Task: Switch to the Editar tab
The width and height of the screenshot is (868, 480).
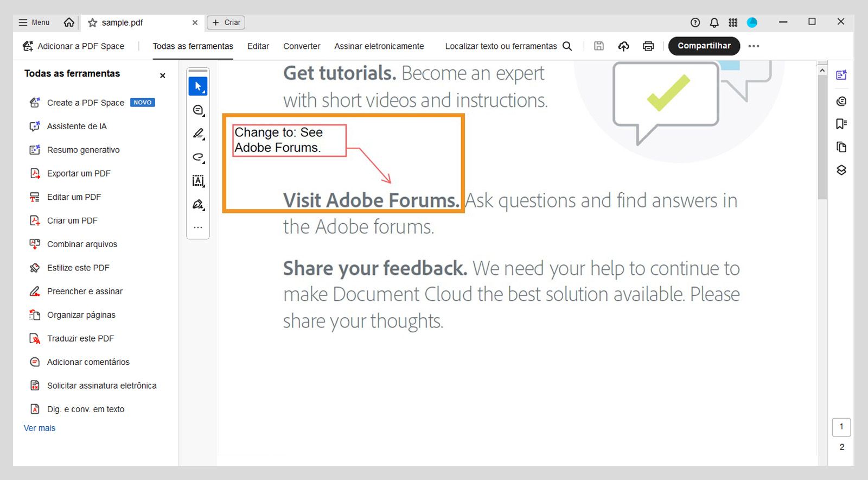Action: click(x=258, y=46)
